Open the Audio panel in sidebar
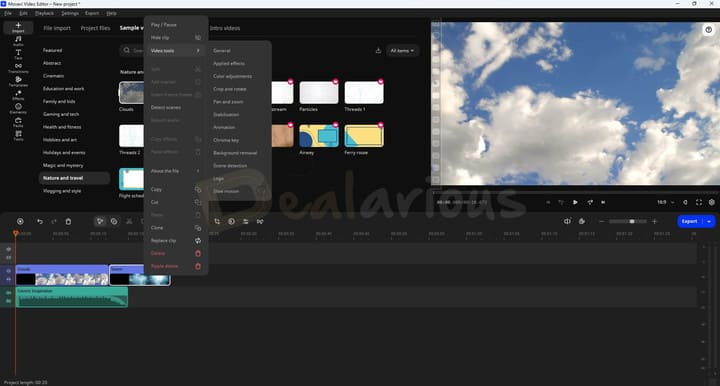Screen dimensions: 720x386 tap(18, 41)
